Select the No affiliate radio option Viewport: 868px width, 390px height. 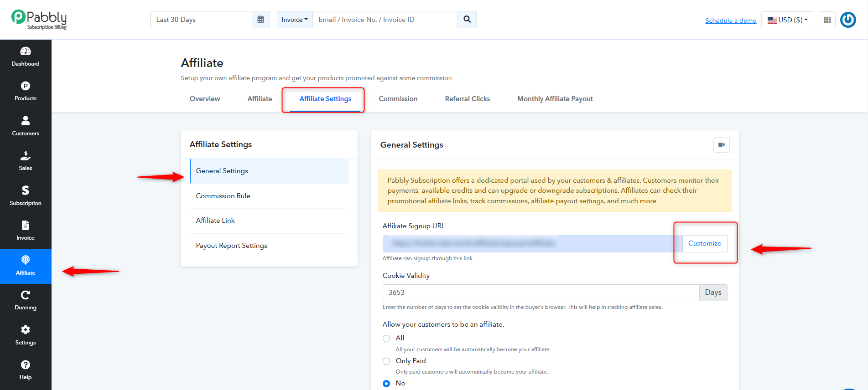pyautogui.click(x=386, y=384)
